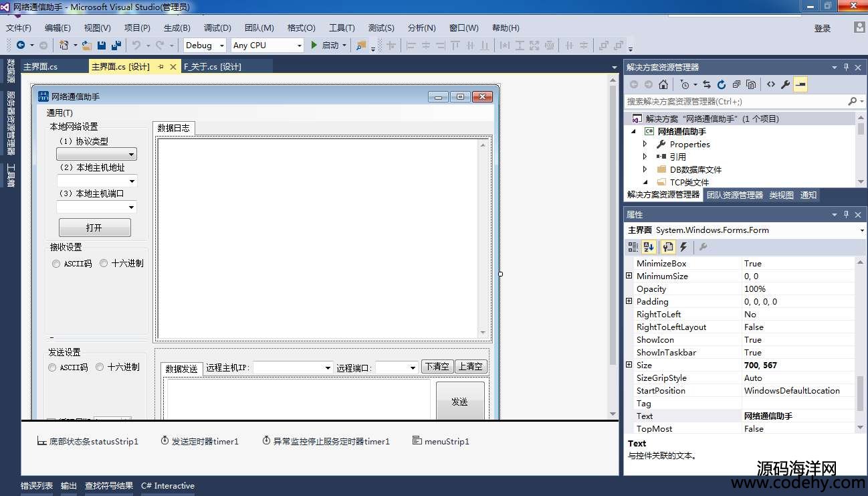Expand the Size property row
This screenshot has height=496, width=868.
click(x=629, y=365)
